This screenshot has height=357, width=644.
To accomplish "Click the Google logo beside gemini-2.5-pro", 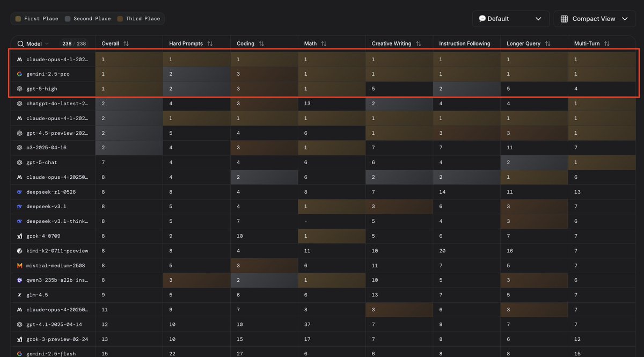I will [19, 74].
